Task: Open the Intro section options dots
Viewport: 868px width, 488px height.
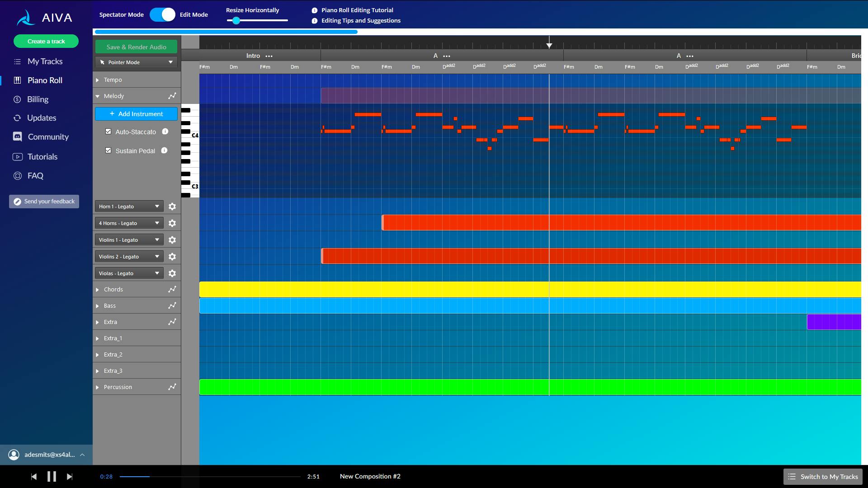Action: 269,56
